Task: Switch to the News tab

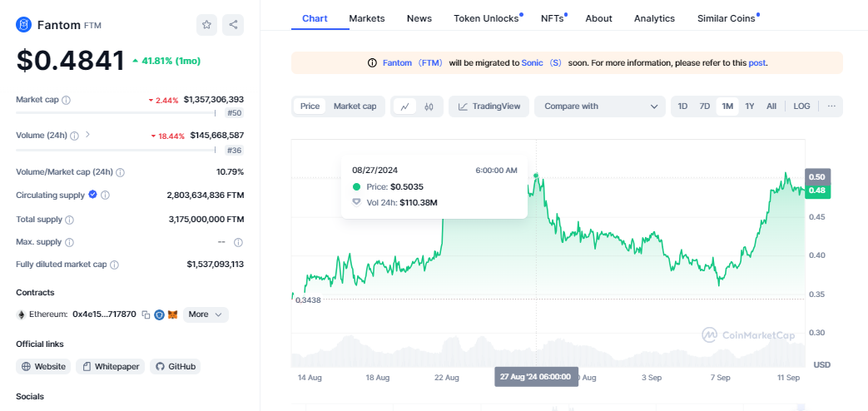Action: pyautogui.click(x=419, y=18)
